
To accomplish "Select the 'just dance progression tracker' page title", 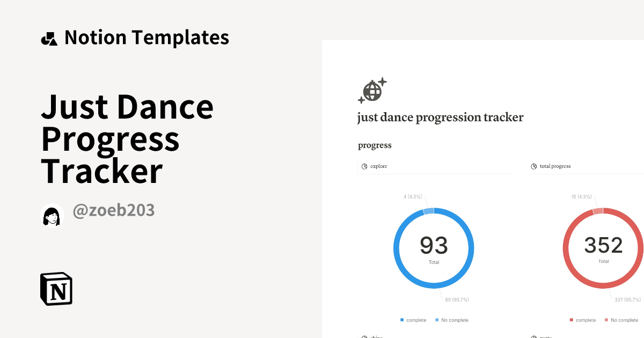I will 440,117.
